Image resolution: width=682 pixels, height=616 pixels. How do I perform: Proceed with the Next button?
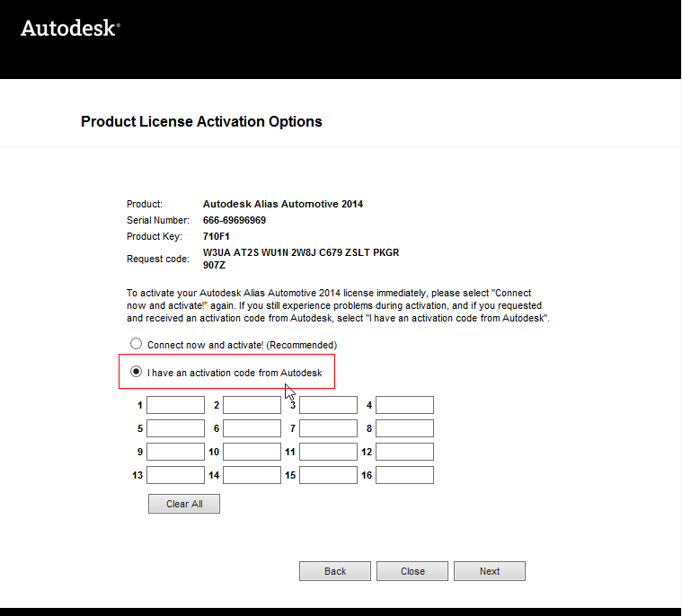pos(490,571)
